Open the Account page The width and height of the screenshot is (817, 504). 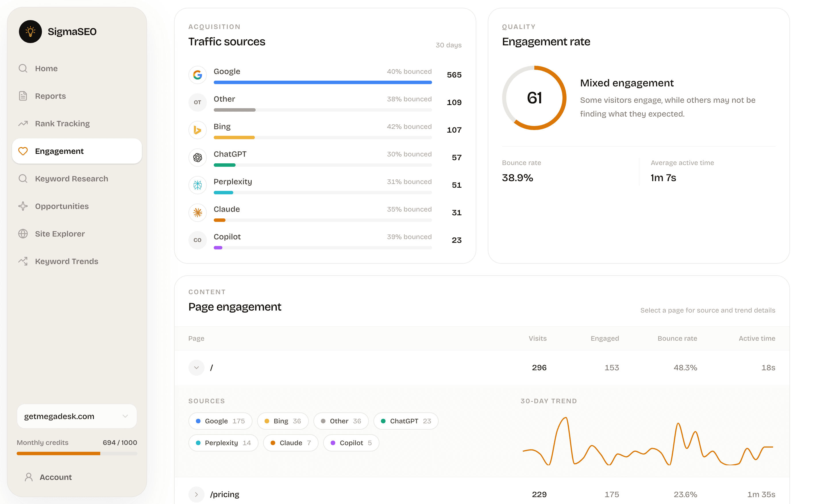(x=77, y=477)
